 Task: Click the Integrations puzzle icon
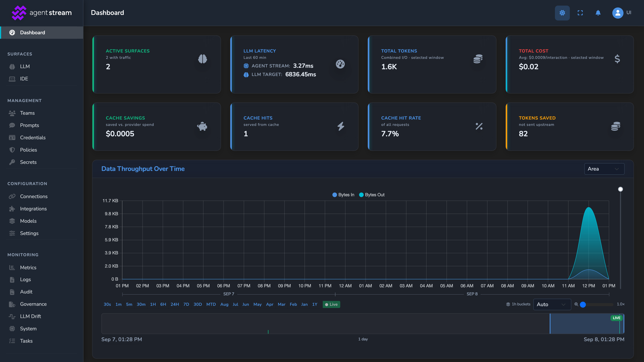click(12, 209)
